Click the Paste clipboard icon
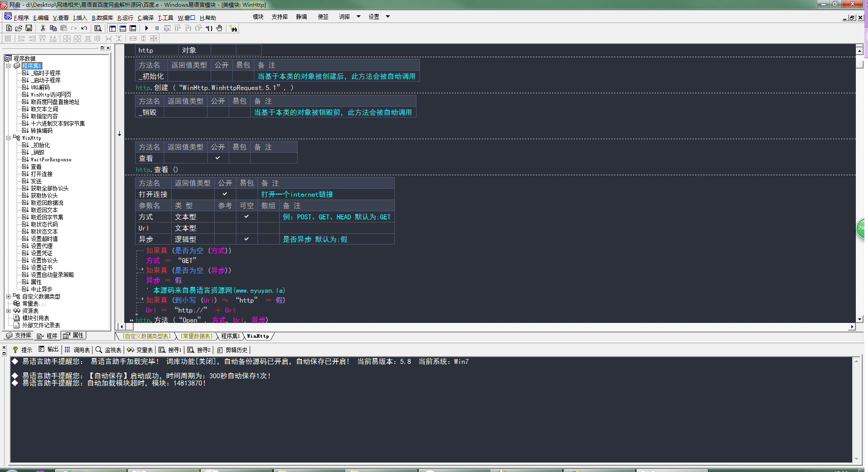Viewport: 868px width, 472px height. click(x=63, y=28)
